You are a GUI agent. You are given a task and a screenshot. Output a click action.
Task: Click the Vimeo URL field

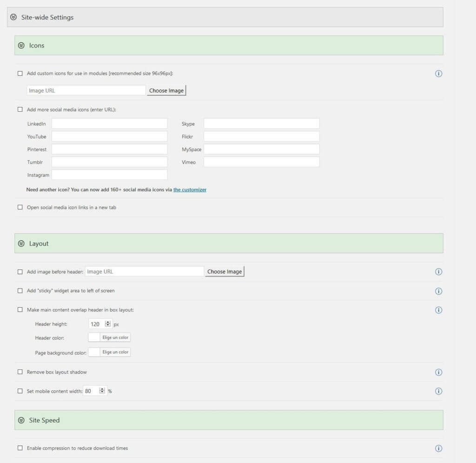click(262, 162)
